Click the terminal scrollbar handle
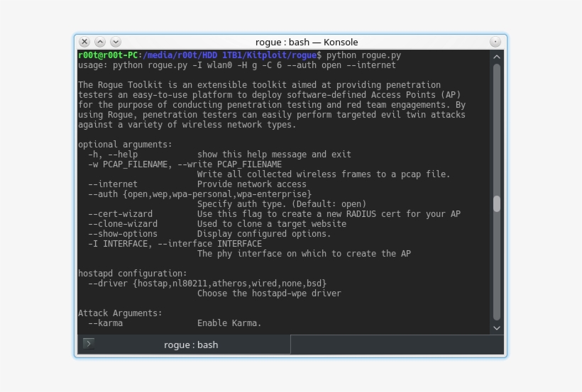This screenshot has height=392, width=582. tap(497, 203)
